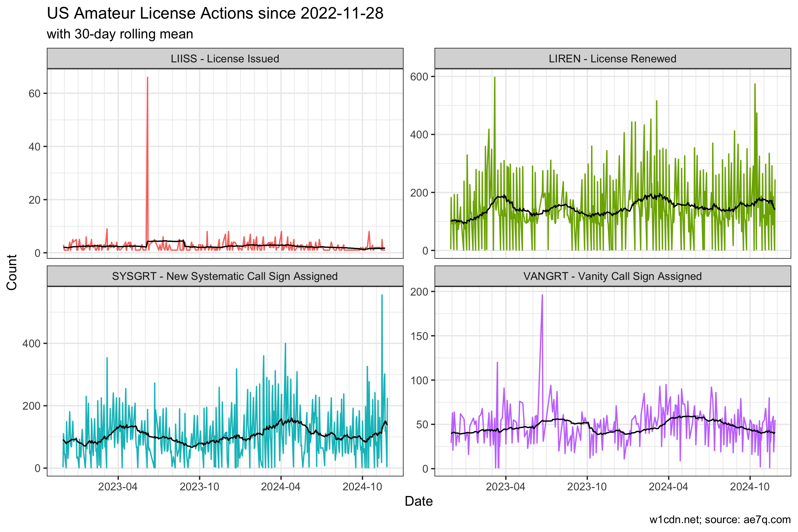Click the subtitle 'with 30-day rolling mean'
The height and width of the screenshot is (532, 798).
[120, 34]
